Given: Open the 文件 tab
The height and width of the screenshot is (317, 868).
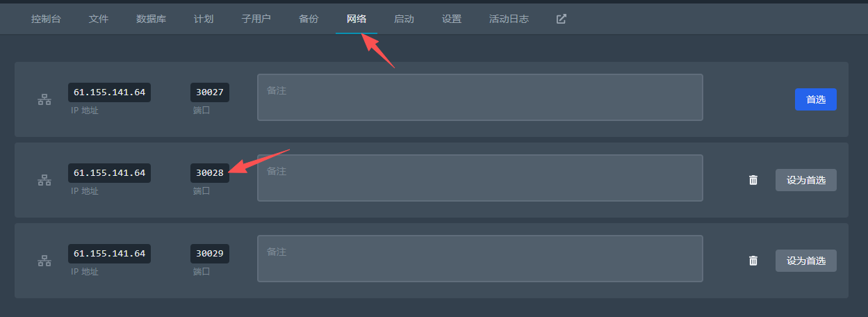Looking at the screenshot, I should pyautogui.click(x=99, y=19).
